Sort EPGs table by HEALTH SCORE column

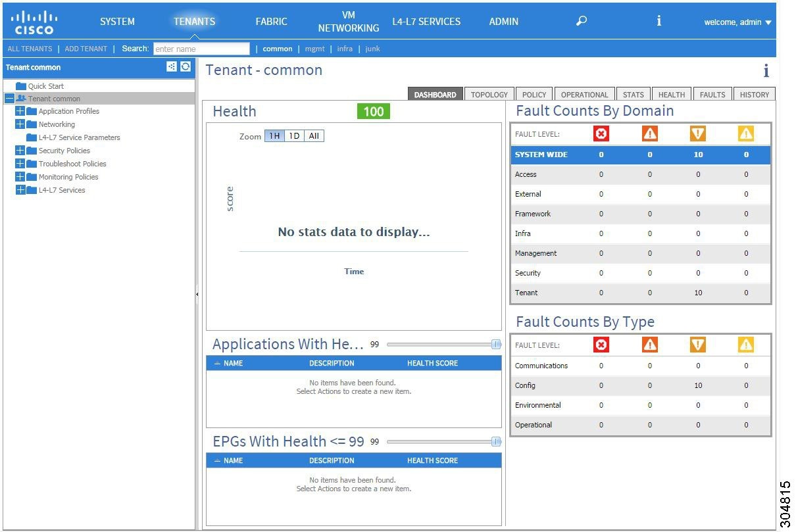[x=432, y=460]
